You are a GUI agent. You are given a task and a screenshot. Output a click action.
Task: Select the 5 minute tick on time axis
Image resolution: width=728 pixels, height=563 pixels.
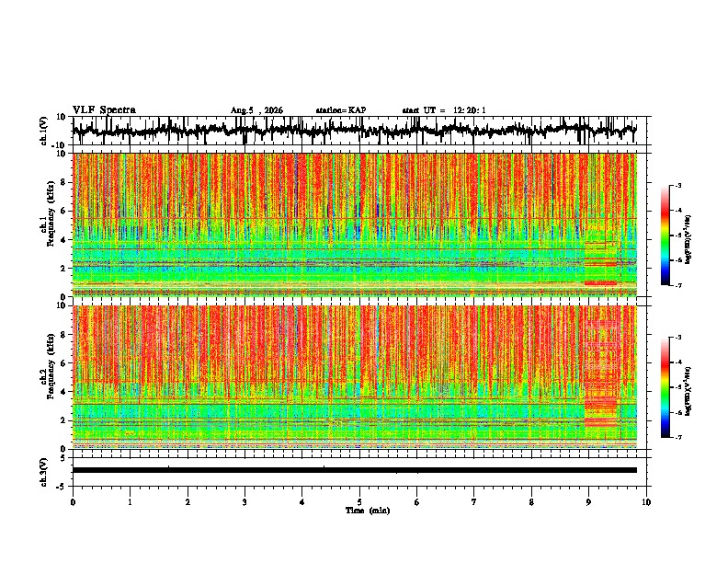point(359,502)
